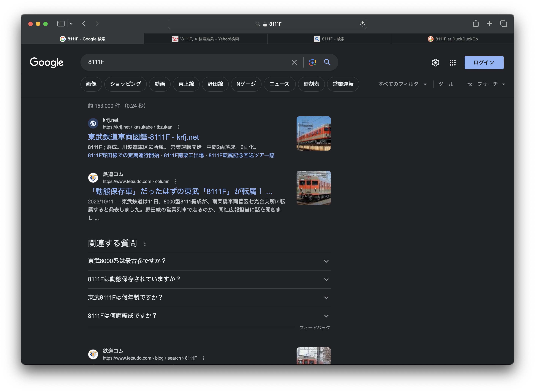Image resolution: width=535 pixels, height=392 pixels.
Task: Click the Safari share icon
Action: coord(476,24)
